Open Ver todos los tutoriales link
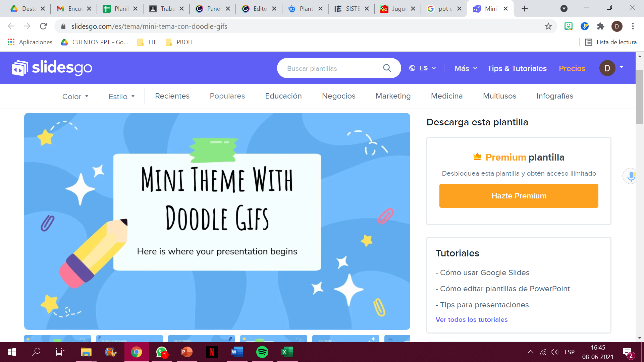 point(471,319)
